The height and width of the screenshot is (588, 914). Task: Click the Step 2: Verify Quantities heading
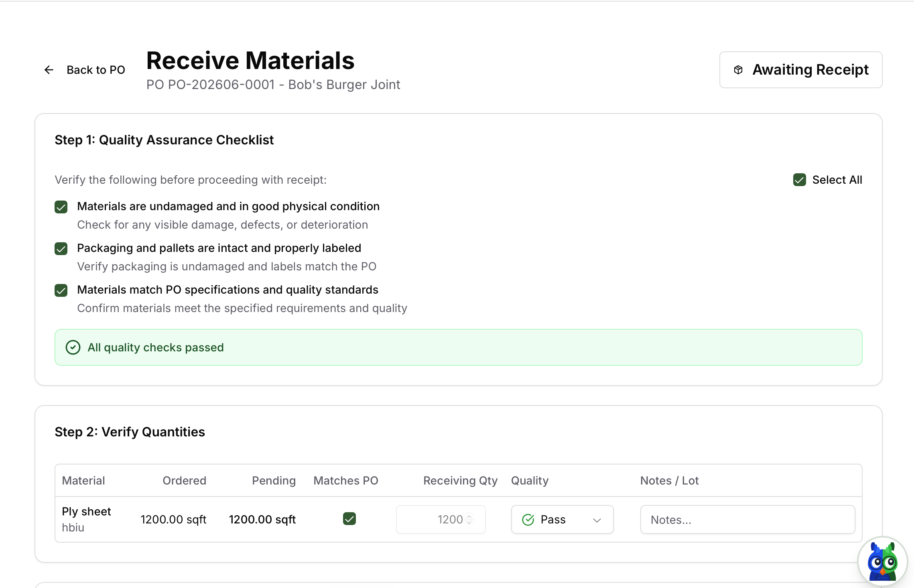tap(130, 432)
